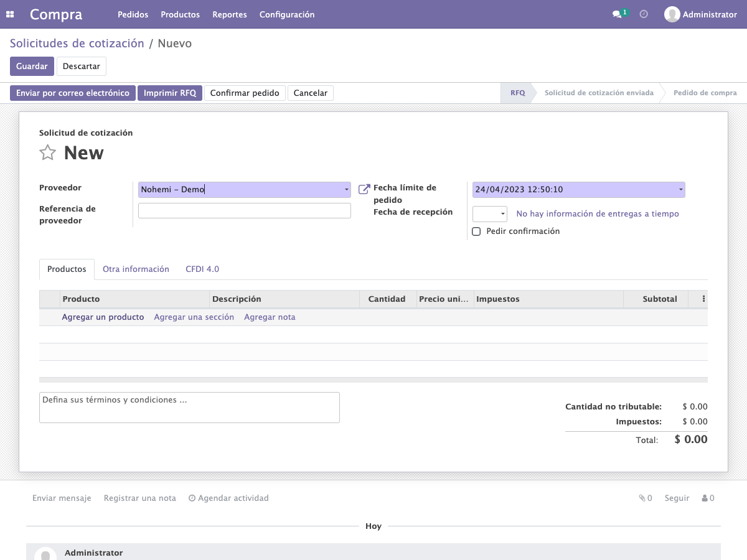Click the Confirmar pedido button
The width and height of the screenshot is (747, 560).
pos(245,93)
